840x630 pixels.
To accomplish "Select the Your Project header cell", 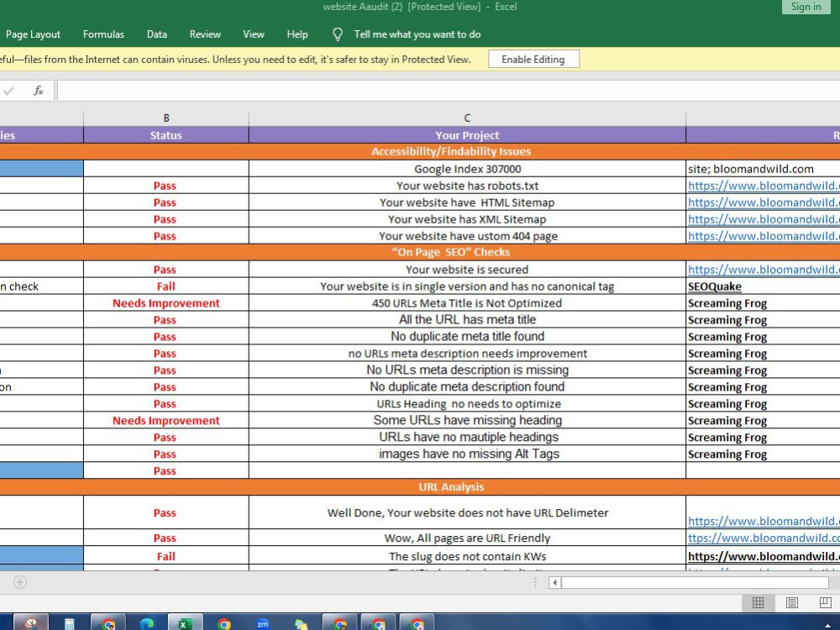I will point(467,135).
